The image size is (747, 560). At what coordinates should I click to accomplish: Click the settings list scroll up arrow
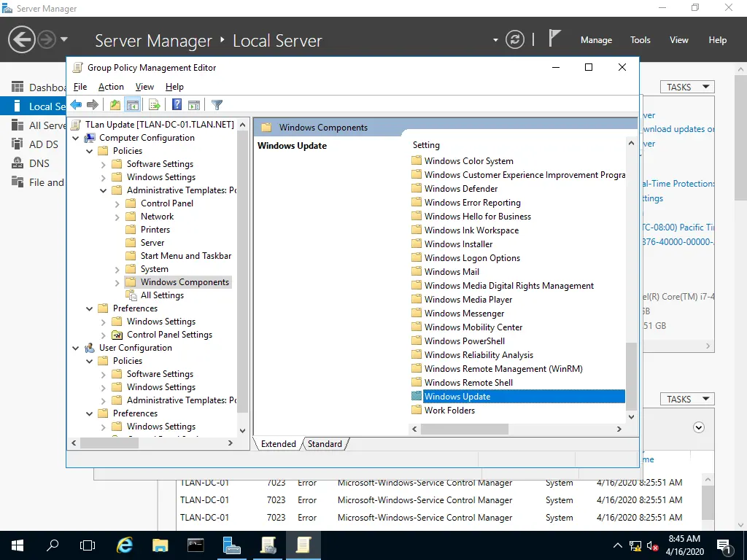(x=631, y=143)
